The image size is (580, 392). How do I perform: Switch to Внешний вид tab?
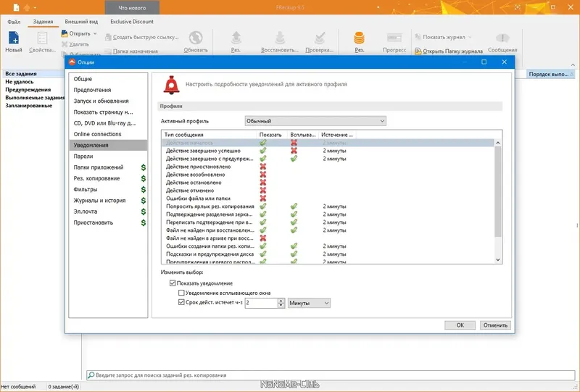(x=81, y=22)
